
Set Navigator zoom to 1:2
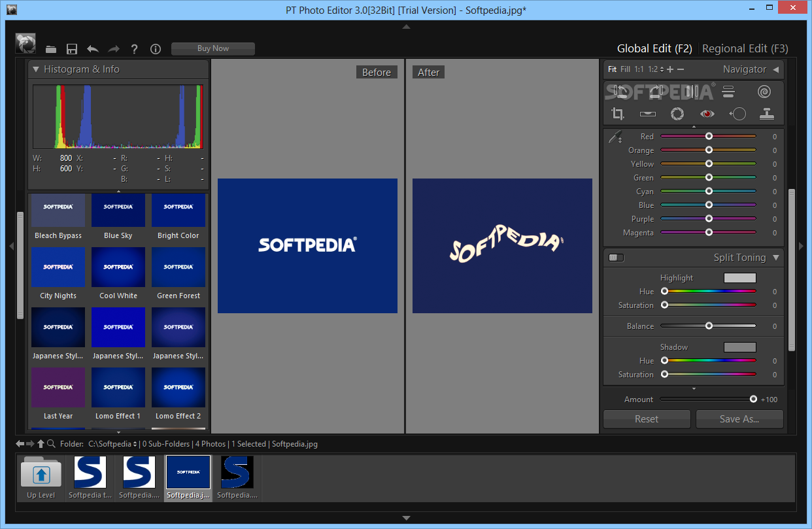(652, 69)
